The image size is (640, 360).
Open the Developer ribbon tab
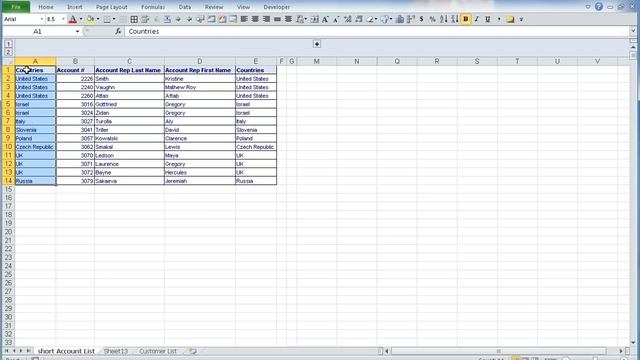pos(276,7)
